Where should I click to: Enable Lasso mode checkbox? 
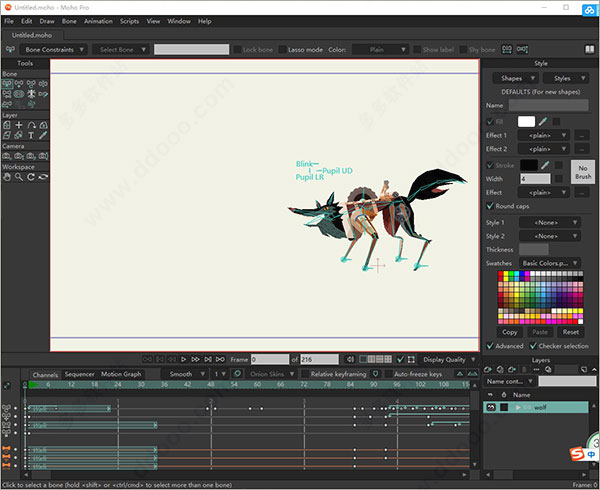coord(282,49)
